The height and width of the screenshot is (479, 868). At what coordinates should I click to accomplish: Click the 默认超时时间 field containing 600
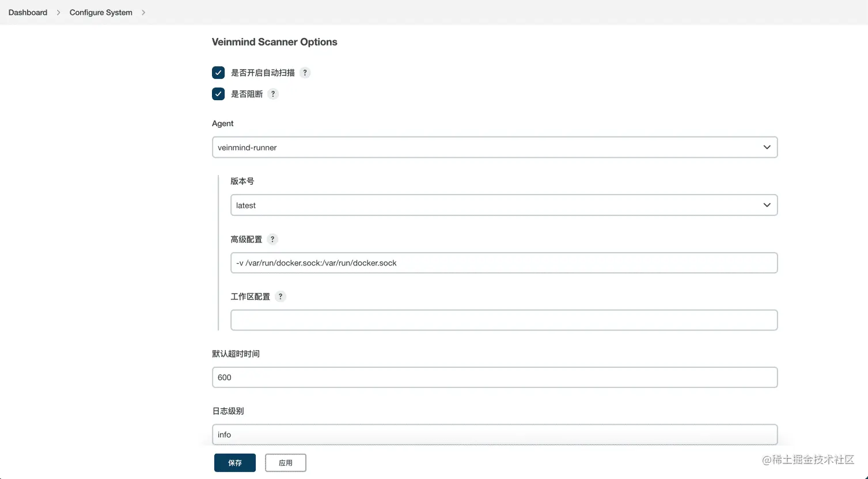pos(495,377)
